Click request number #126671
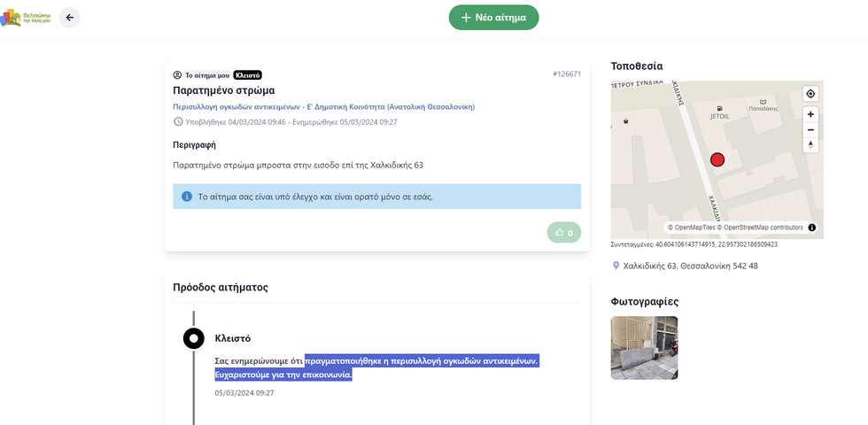 567,73
